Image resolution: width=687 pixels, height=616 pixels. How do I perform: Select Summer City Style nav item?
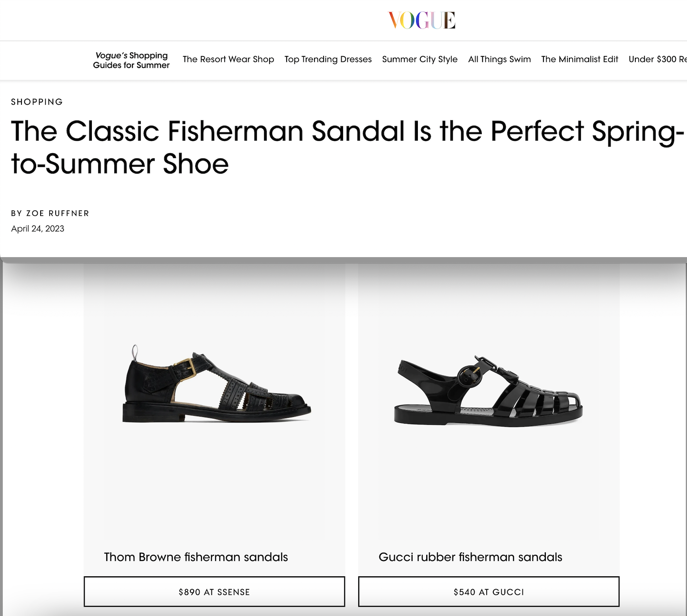[420, 59]
